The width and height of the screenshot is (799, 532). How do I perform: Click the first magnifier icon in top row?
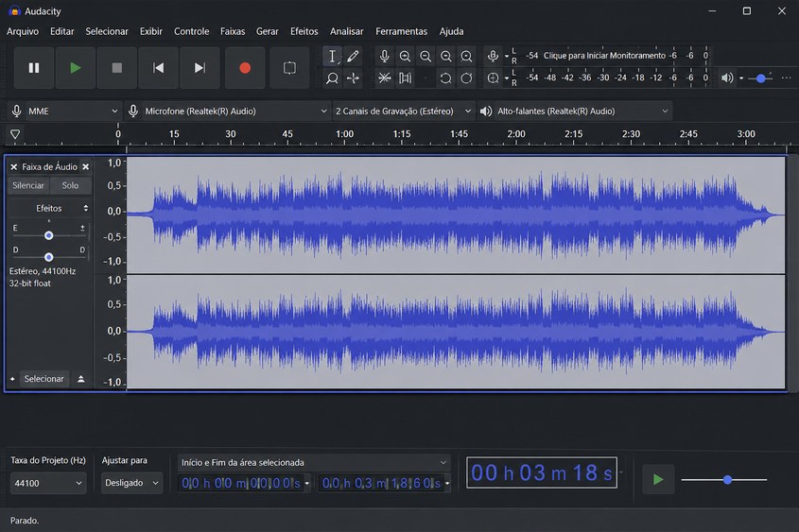point(405,56)
